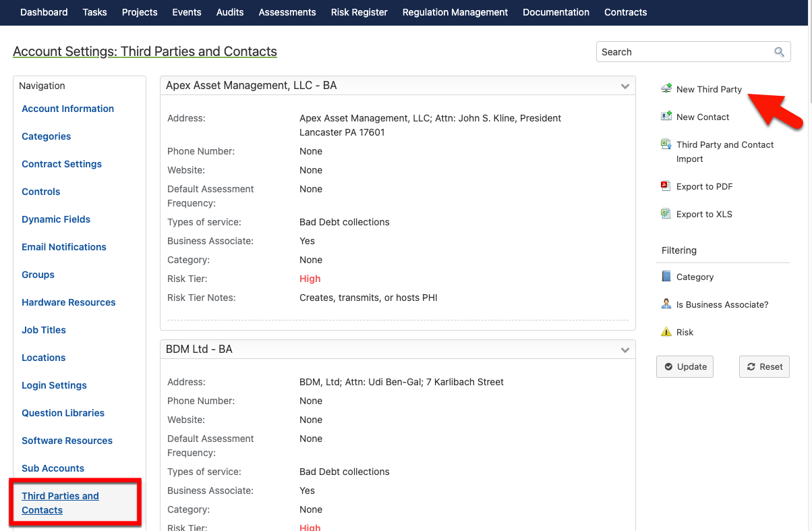Viewport: 812px width, 531px height.
Task: Click Apex's red High risk tier value
Action: tap(310, 279)
